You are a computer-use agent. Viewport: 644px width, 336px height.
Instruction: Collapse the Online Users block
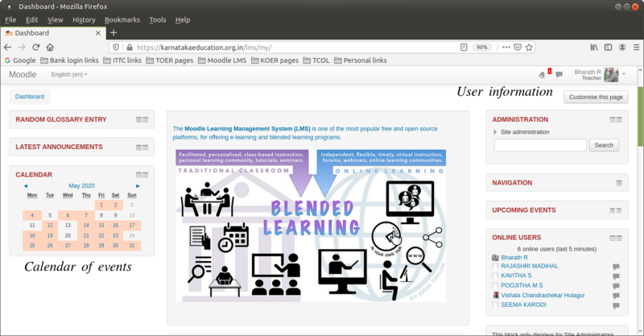[613, 238]
